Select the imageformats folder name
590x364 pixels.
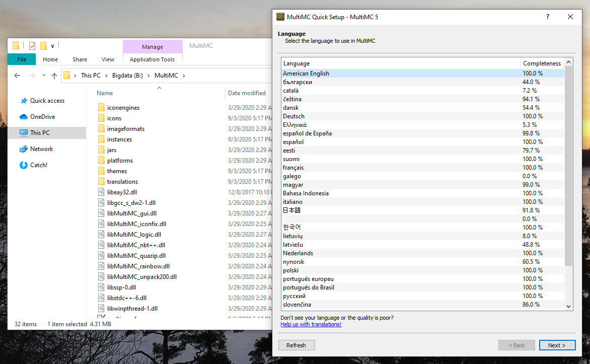click(x=126, y=129)
